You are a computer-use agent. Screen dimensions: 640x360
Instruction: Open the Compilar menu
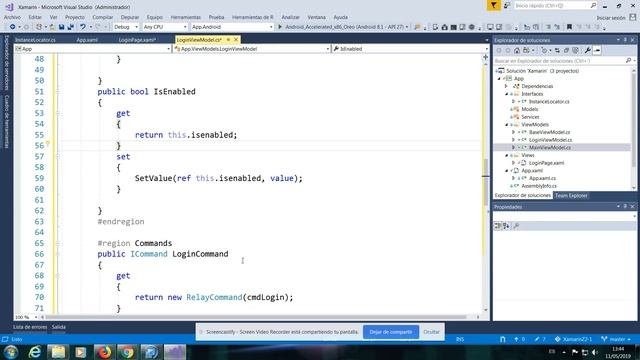[x=102, y=17]
